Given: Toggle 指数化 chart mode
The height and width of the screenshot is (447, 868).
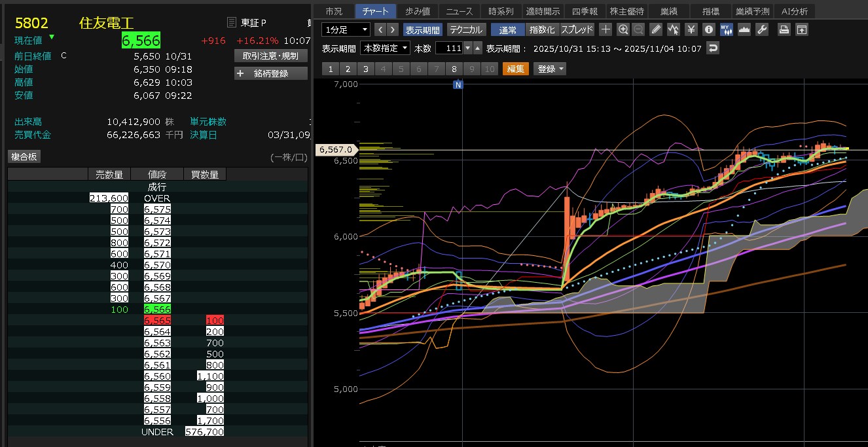Looking at the screenshot, I should tap(542, 29).
